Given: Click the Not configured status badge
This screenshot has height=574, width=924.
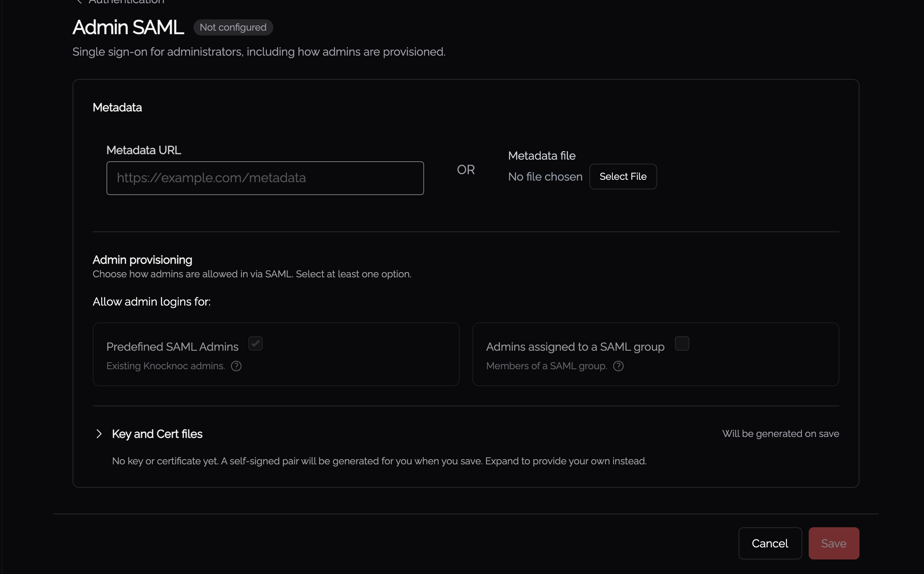Looking at the screenshot, I should click(x=233, y=27).
